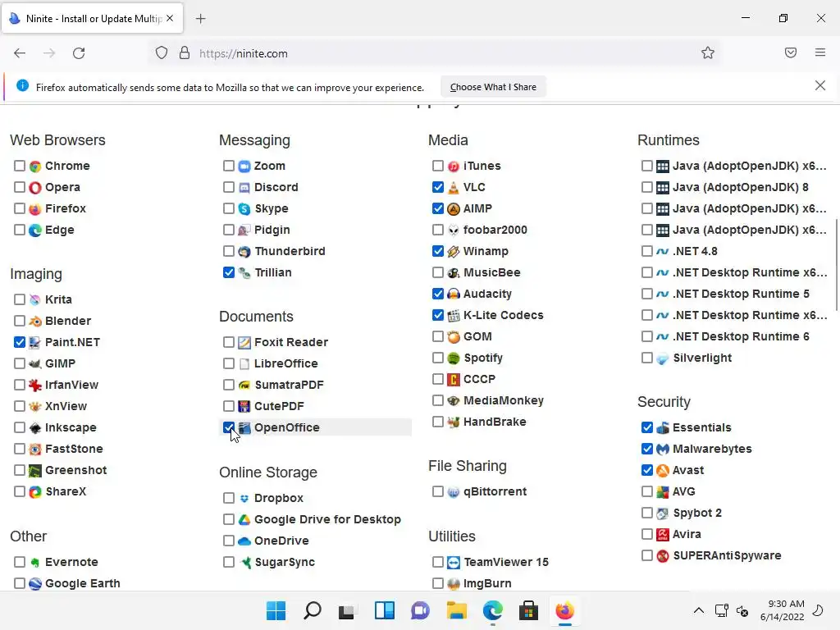Viewport: 840px width, 630px height.
Task: Uncheck the Winamp checkbox
Action: click(438, 251)
